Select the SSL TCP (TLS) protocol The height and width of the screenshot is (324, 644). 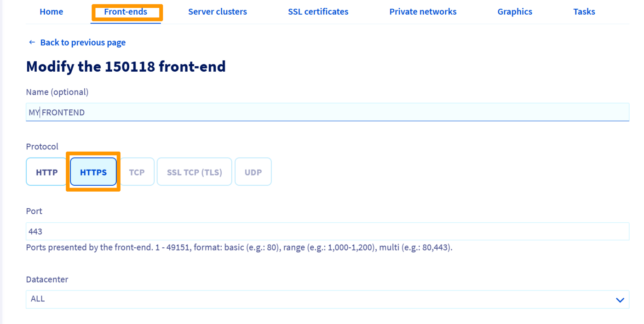(x=194, y=171)
